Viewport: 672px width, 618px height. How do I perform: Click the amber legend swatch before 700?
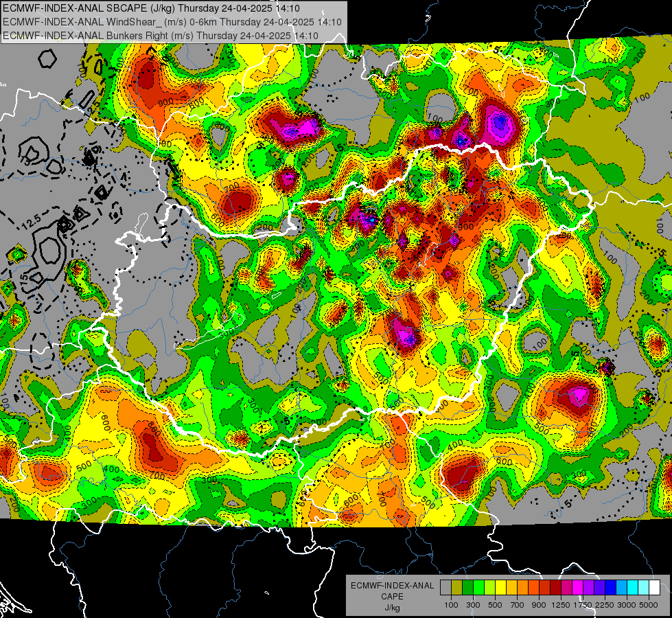tap(512, 588)
